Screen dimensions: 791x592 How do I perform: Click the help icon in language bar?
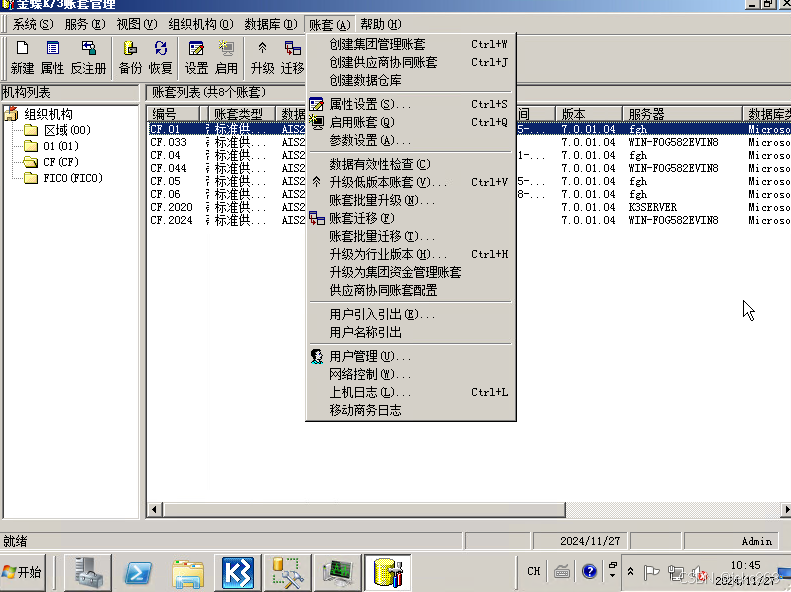tap(589, 571)
